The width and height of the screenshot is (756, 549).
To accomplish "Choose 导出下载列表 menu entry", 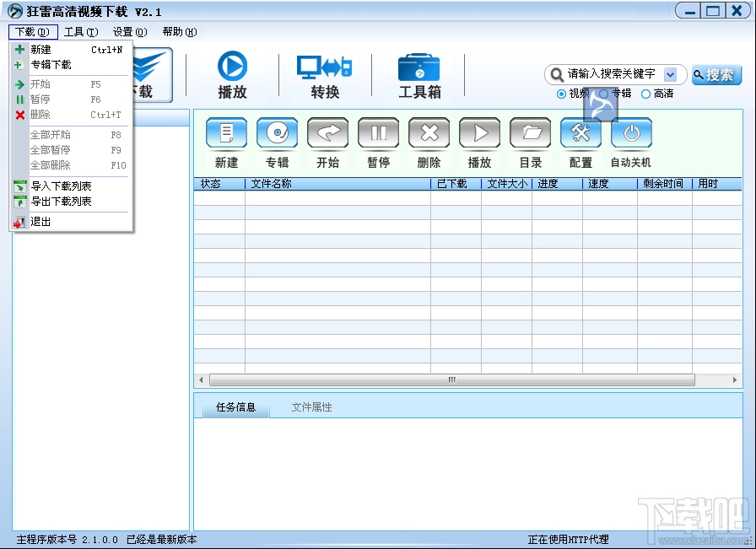I will 72,201.
